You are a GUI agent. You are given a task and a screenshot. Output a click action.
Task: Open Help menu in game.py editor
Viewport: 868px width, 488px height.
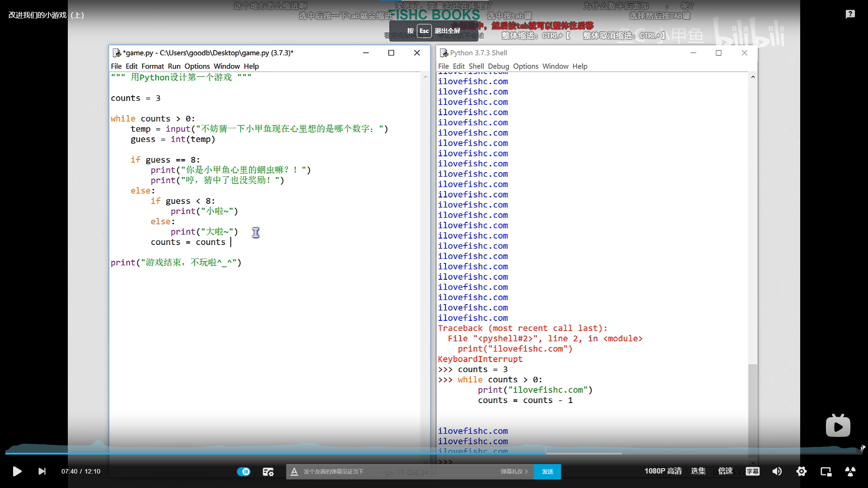(x=251, y=66)
